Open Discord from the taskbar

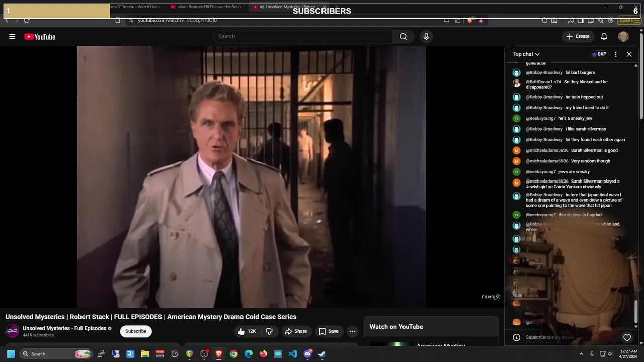click(x=308, y=354)
